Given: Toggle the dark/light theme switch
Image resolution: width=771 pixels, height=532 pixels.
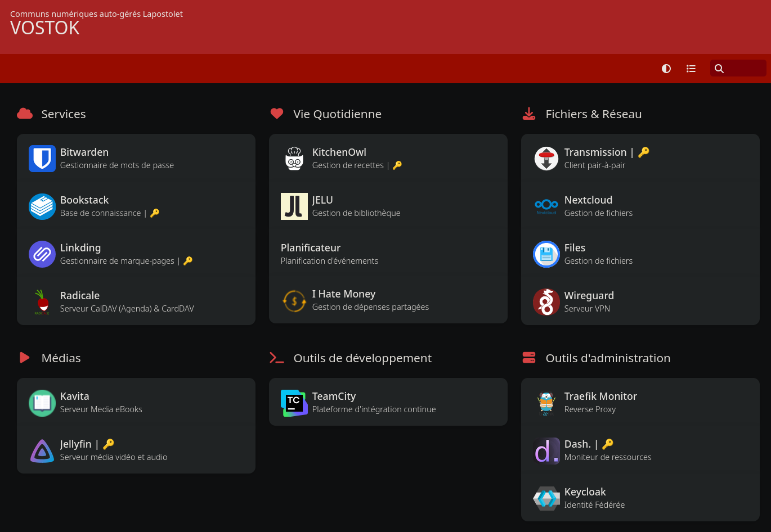Looking at the screenshot, I should (666, 69).
